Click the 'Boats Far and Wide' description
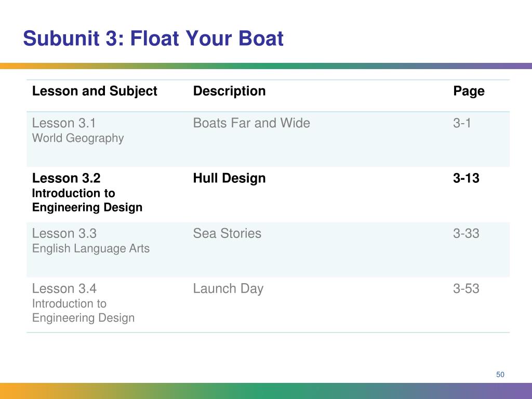The width and height of the screenshot is (532, 399). point(251,123)
